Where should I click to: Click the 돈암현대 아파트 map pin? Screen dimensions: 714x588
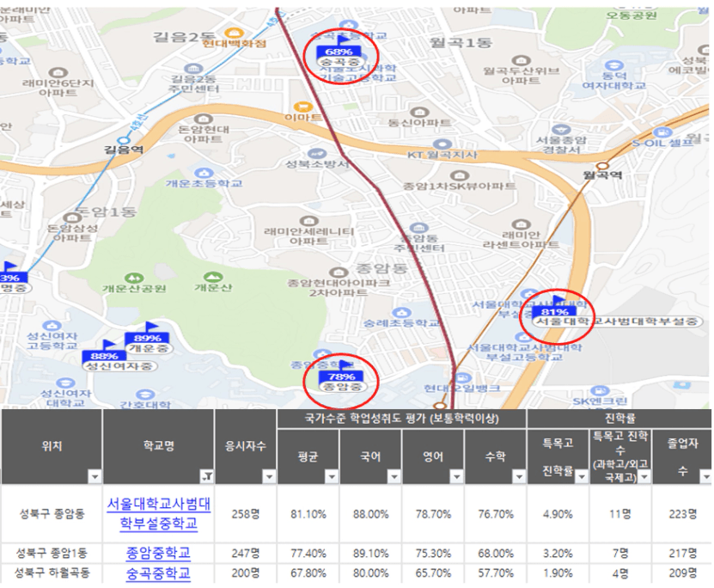point(203,119)
